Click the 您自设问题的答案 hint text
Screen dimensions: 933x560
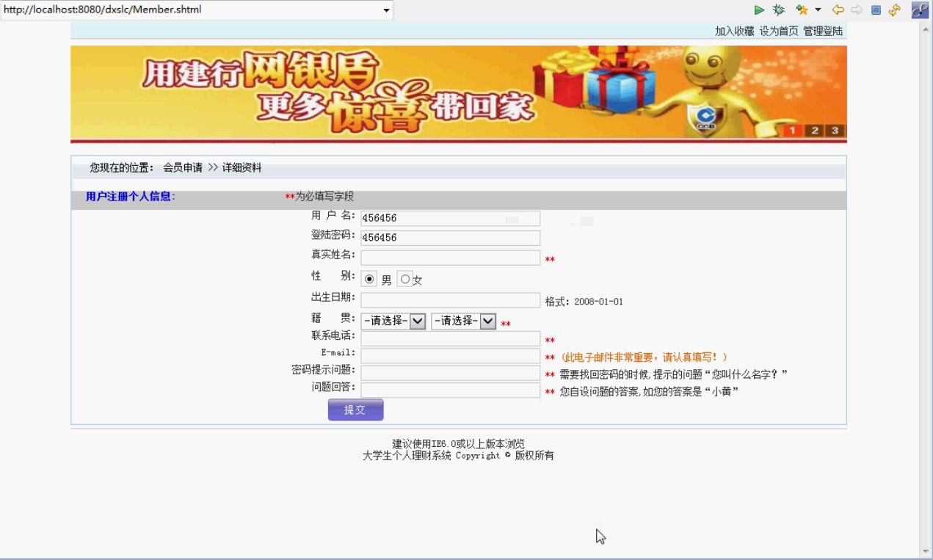pos(649,392)
